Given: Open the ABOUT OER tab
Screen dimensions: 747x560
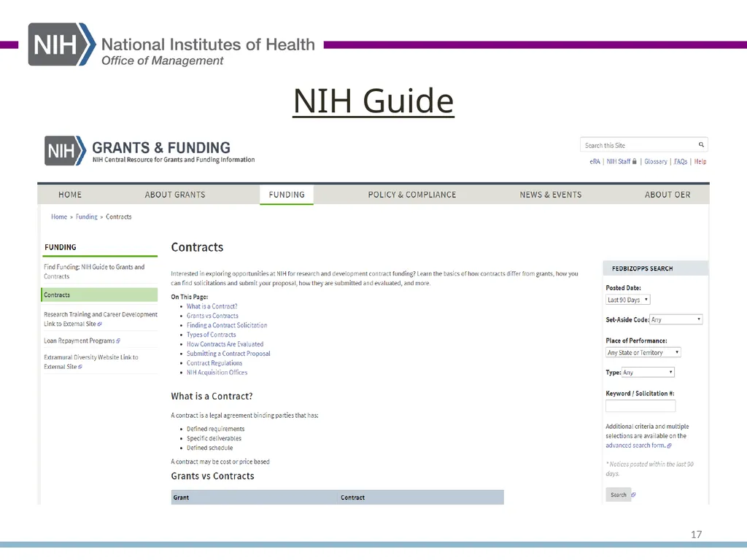Looking at the screenshot, I should tap(667, 195).
